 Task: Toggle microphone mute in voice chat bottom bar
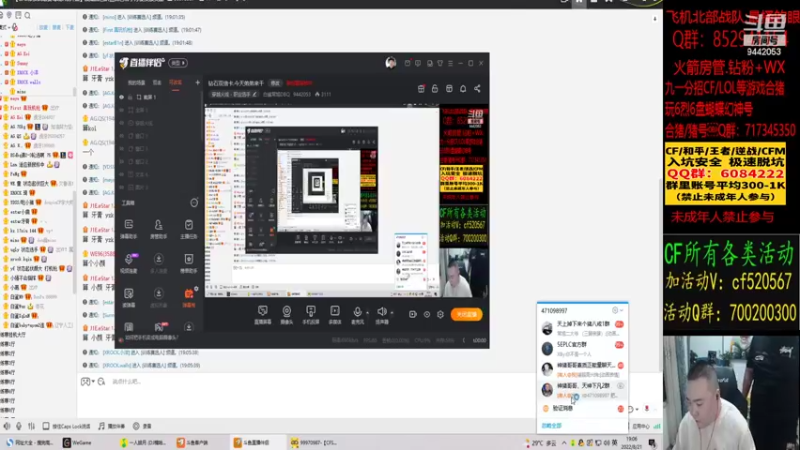pyautogui.click(x=19, y=426)
